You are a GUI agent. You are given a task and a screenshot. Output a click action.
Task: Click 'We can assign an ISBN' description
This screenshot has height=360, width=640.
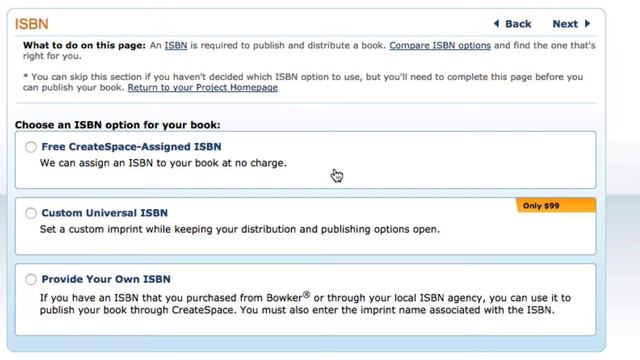(163, 163)
